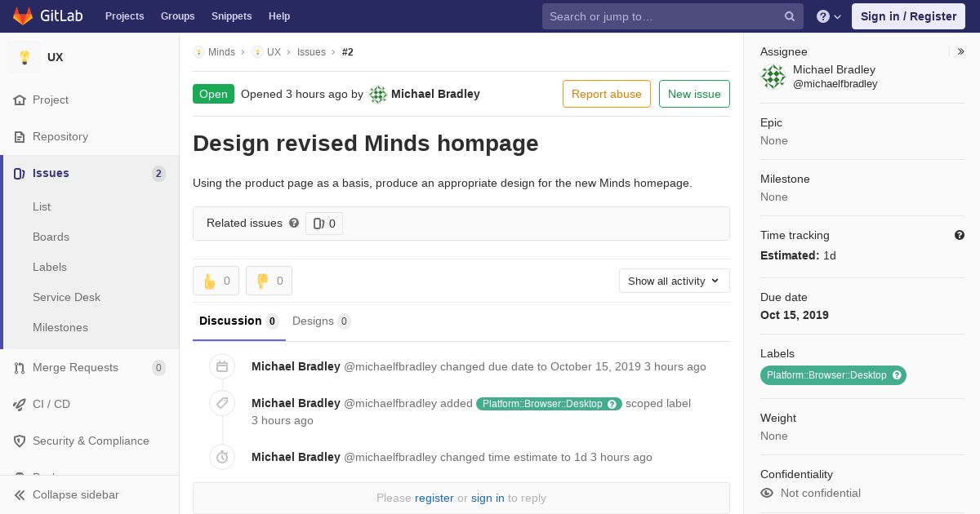The width and height of the screenshot is (980, 514).
Task: Click the Oct 15, 2019 due date
Action: coord(795,315)
